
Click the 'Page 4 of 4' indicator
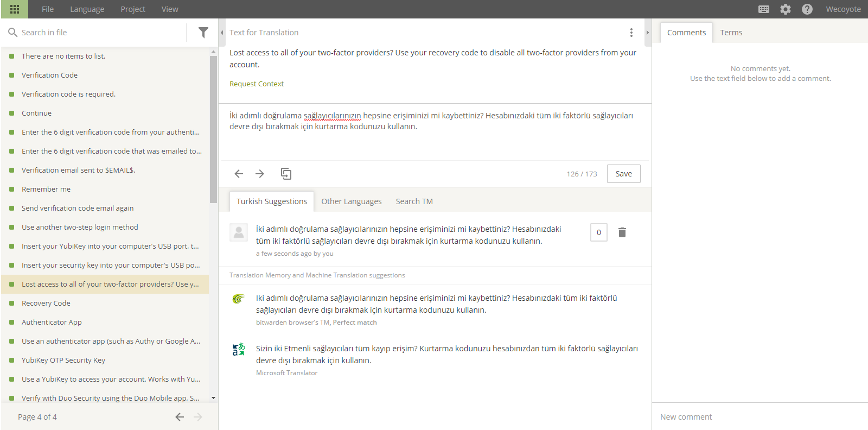coord(37,417)
